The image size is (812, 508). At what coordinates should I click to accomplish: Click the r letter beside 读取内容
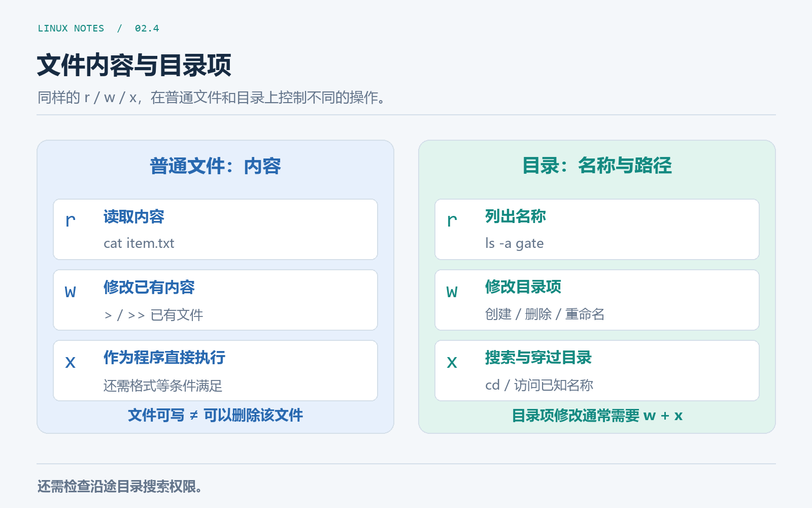pos(71,220)
